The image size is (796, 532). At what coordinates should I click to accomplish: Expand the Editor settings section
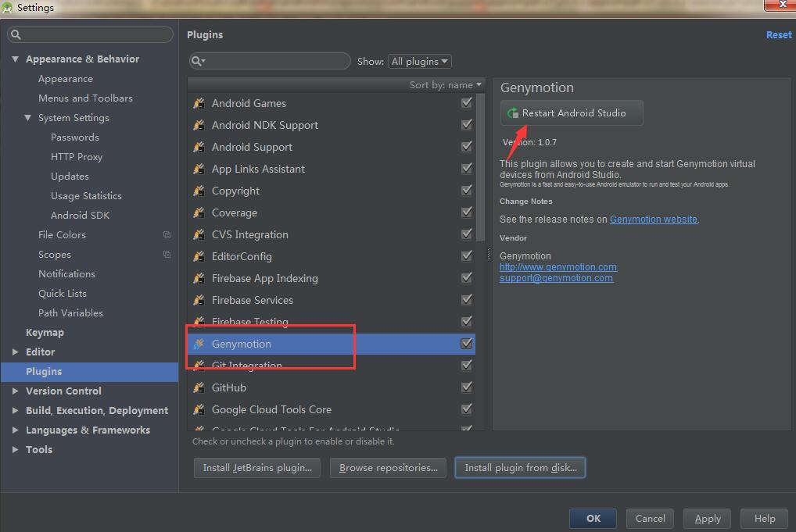[15, 352]
